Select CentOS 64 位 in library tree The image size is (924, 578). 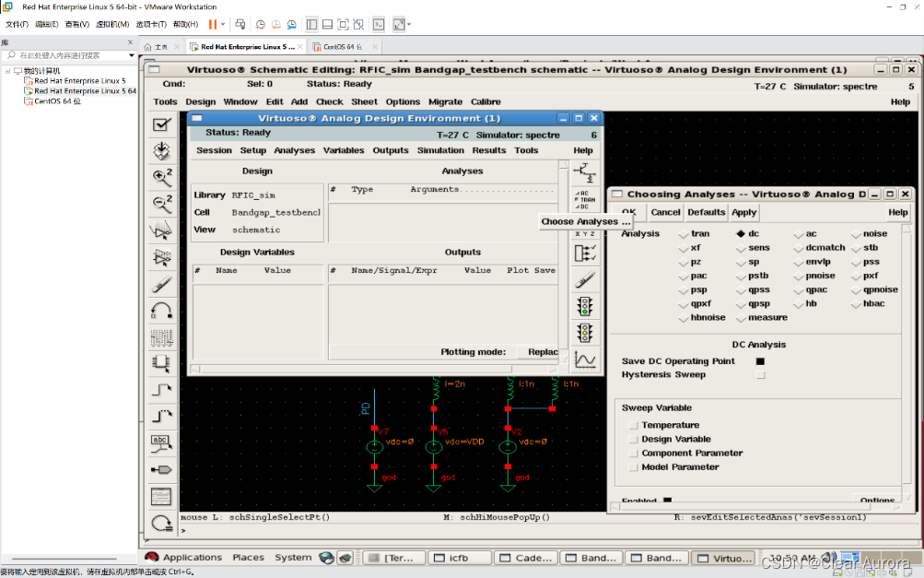pyautogui.click(x=57, y=100)
